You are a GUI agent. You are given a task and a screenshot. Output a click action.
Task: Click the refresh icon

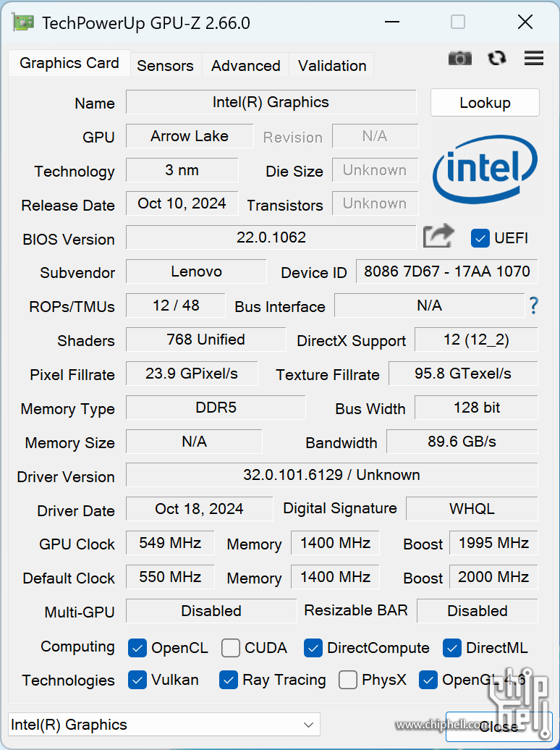497,59
